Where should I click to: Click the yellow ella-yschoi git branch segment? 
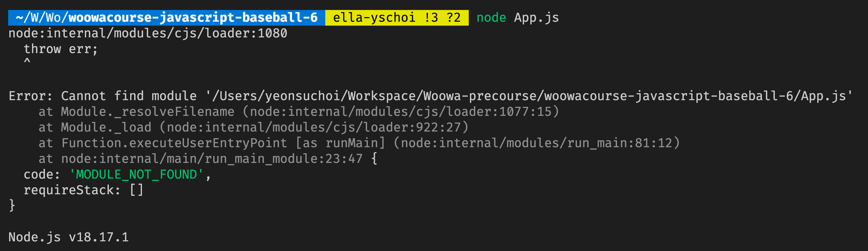397,18
